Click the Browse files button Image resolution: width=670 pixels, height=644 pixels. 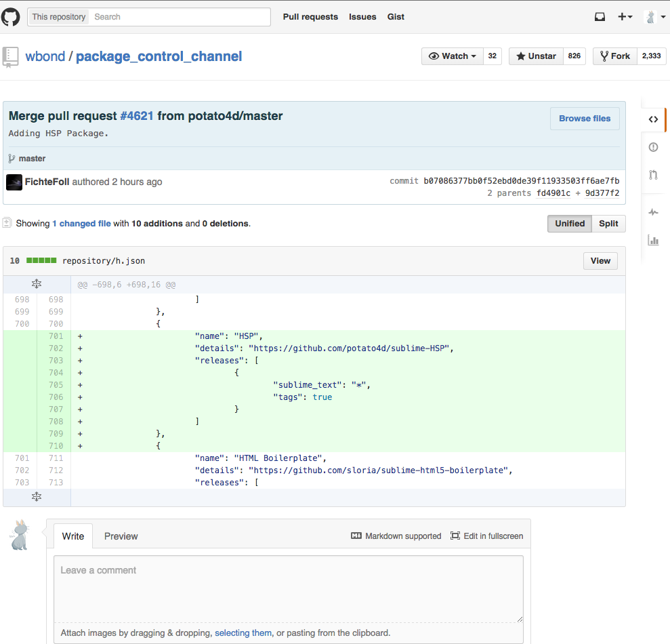pos(585,119)
